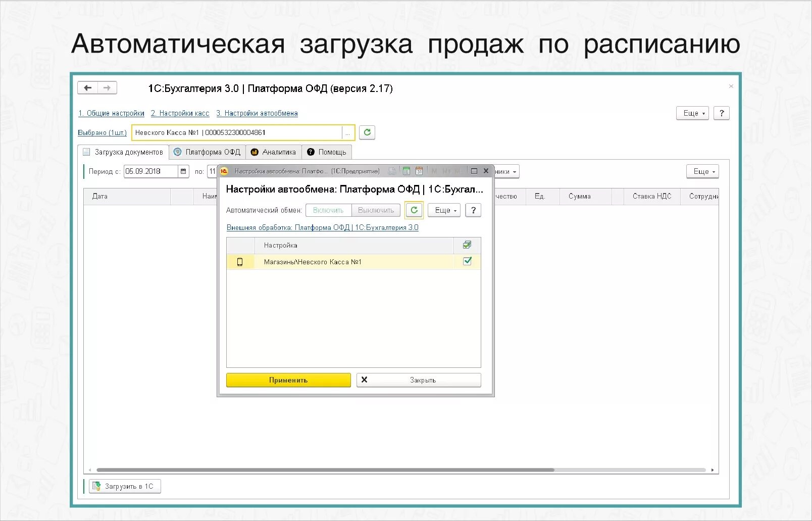
Task: Open the Еще dropdown in documents toolbar
Action: [x=702, y=171]
